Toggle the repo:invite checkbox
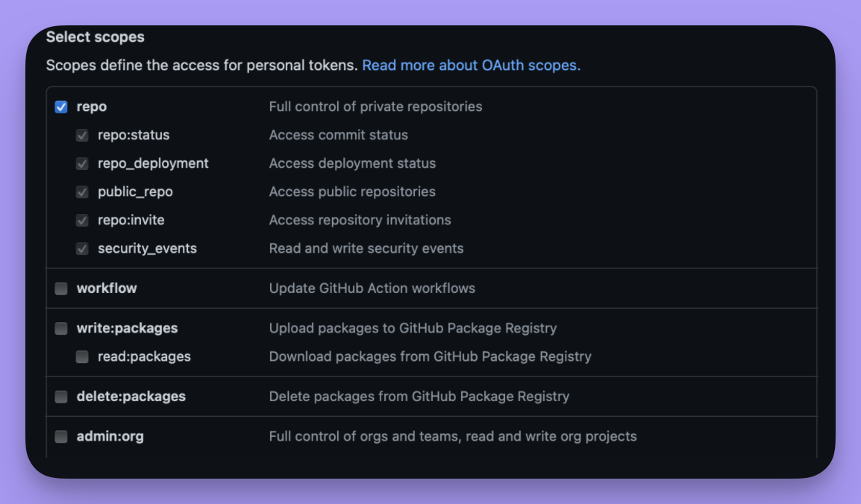The height and width of the screenshot is (504, 861). (x=82, y=221)
